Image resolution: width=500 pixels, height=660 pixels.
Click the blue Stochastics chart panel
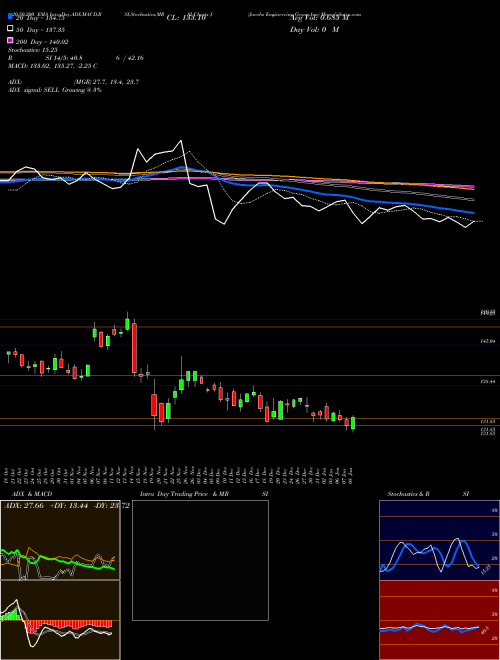439,540
